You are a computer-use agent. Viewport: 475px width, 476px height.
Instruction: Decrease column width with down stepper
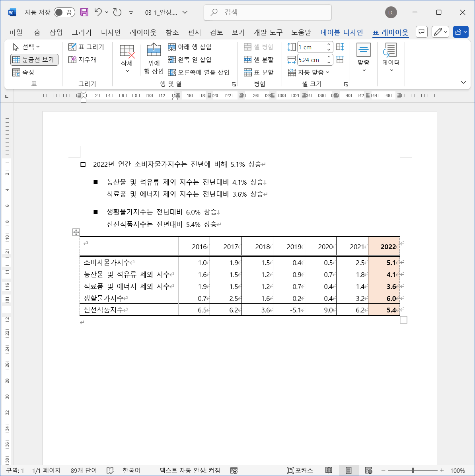tap(329, 62)
